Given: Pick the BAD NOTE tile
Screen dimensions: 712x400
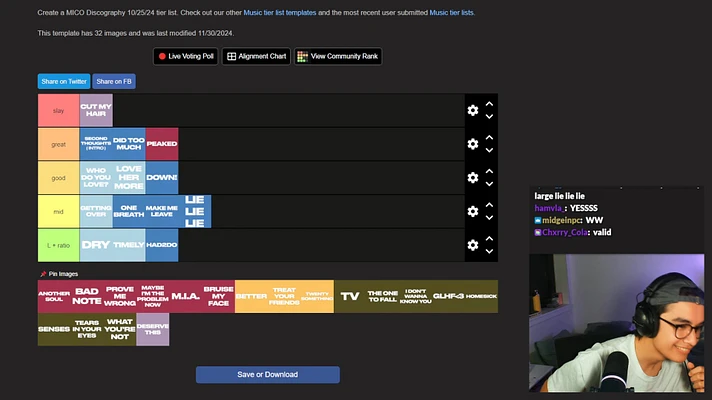Looking at the screenshot, I should click(87, 296).
